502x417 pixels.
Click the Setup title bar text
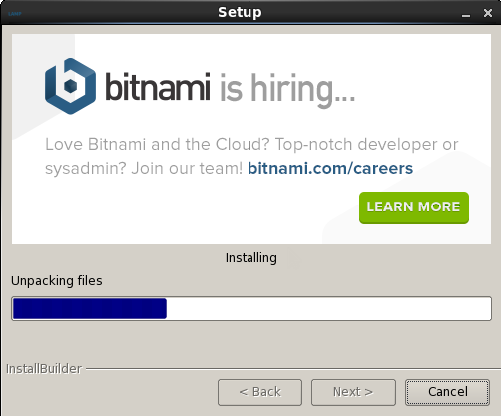click(x=240, y=13)
